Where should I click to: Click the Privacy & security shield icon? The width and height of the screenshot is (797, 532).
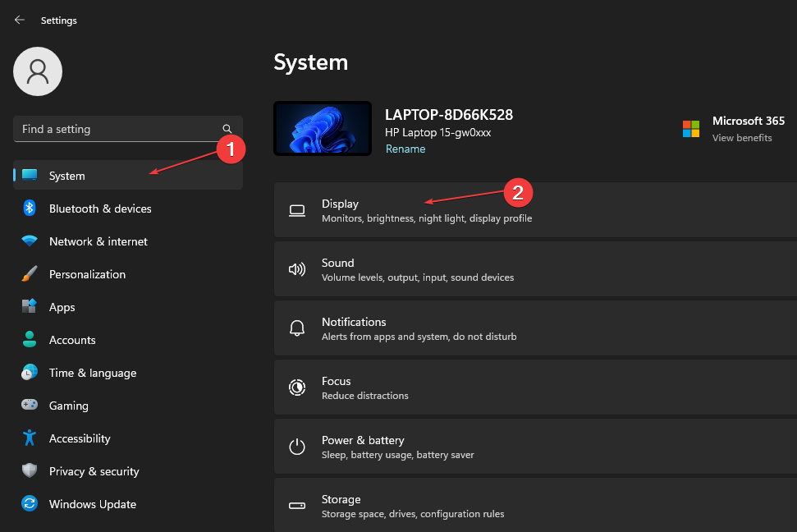pos(30,471)
